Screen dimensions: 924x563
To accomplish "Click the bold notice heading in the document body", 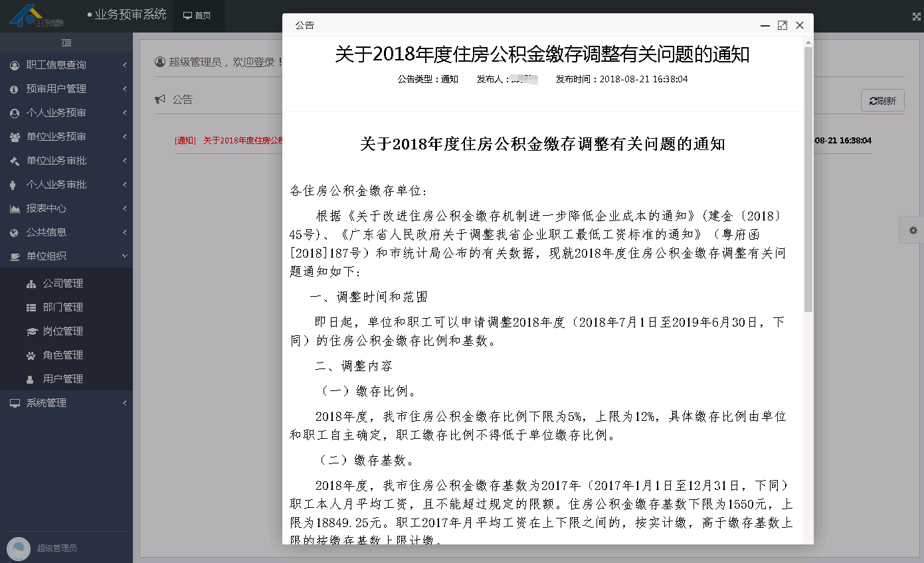I will tap(542, 143).
